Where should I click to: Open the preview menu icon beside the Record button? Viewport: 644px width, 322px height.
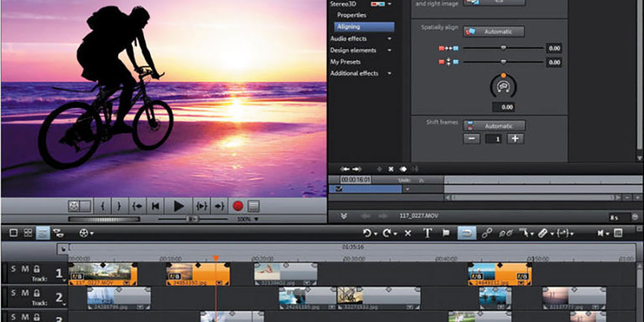(253, 206)
